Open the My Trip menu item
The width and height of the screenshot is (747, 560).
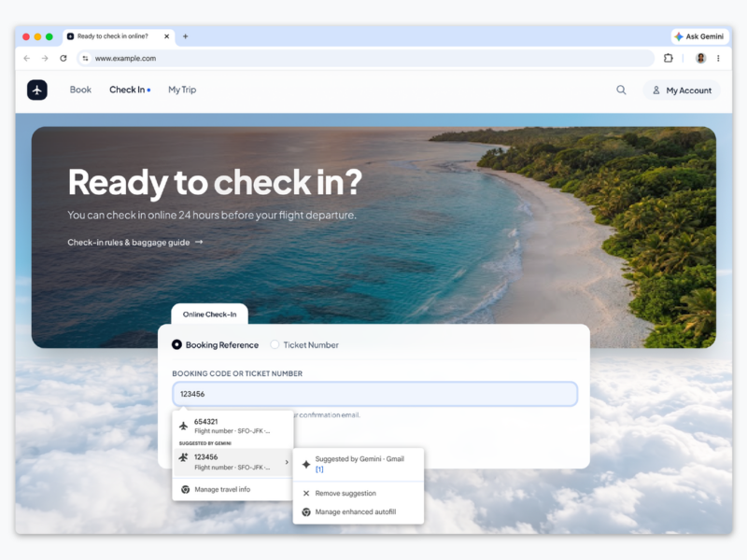[182, 90]
